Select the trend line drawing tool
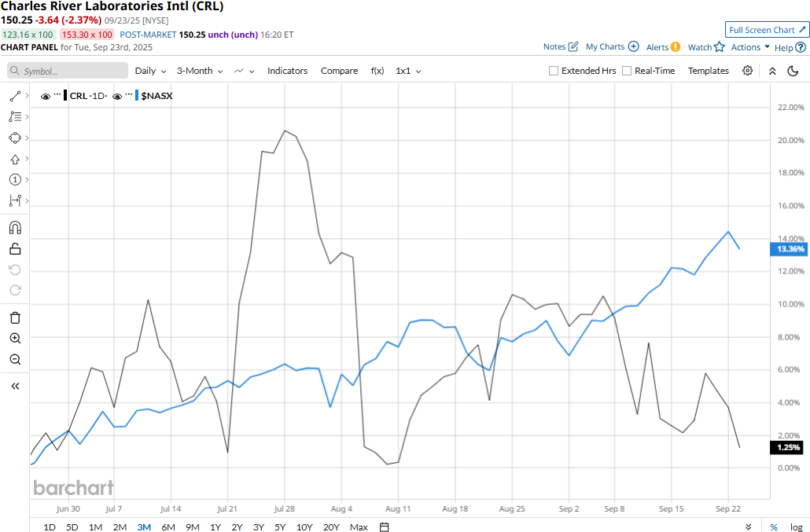Image resolution: width=810 pixels, height=532 pixels. [x=15, y=96]
